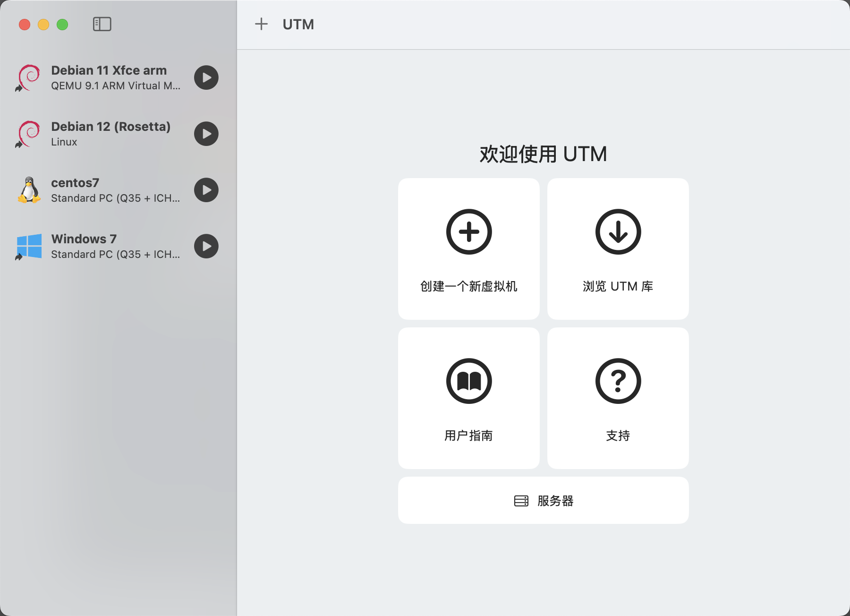
Task: Select the centos7 name text
Action: coord(75,183)
